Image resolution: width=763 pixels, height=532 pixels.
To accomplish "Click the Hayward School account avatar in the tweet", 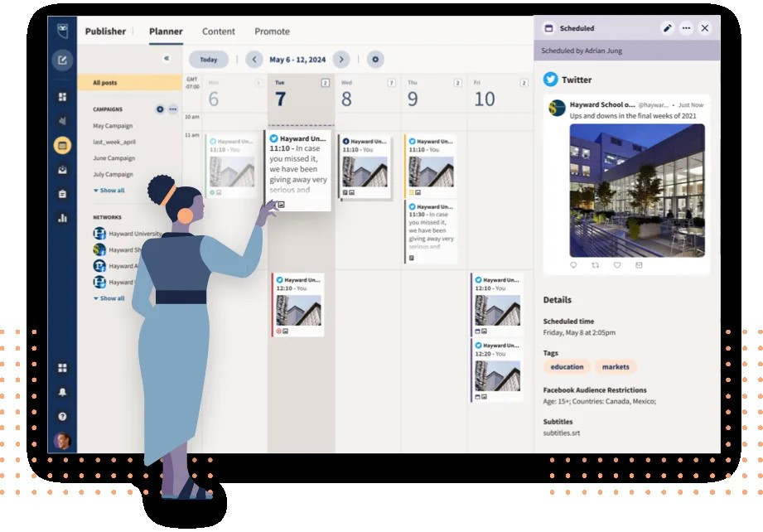I will [557, 108].
